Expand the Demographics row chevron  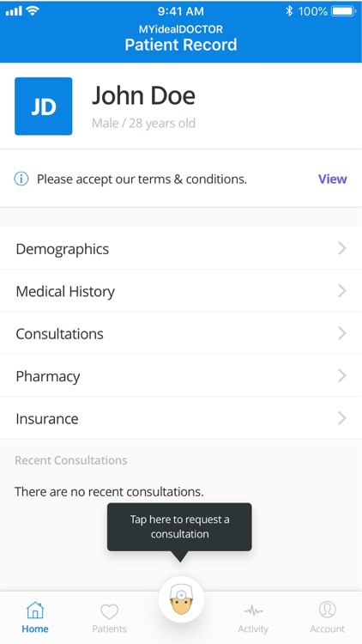342,248
